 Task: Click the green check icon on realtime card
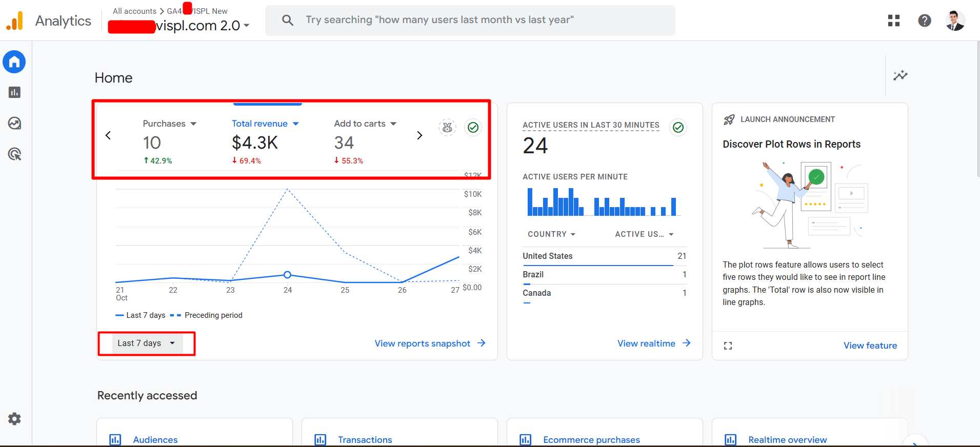click(678, 127)
